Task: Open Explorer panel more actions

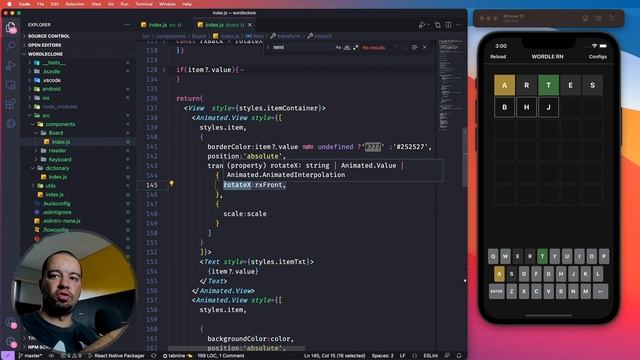Action: pyautogui.click(x=127, y=25)
